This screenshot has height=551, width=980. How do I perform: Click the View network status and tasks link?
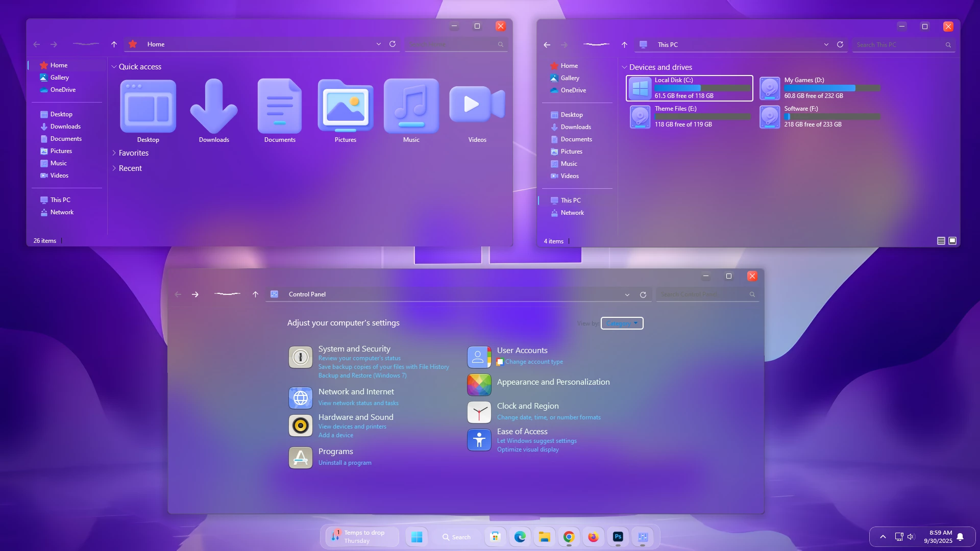(358, 403)
